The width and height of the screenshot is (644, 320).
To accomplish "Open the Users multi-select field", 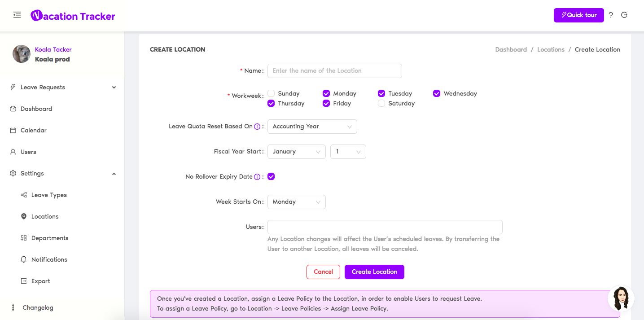I will [385, 227].
